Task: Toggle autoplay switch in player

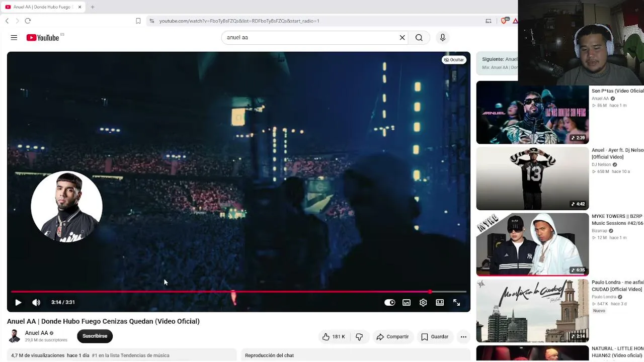Action: click(390, 302)
